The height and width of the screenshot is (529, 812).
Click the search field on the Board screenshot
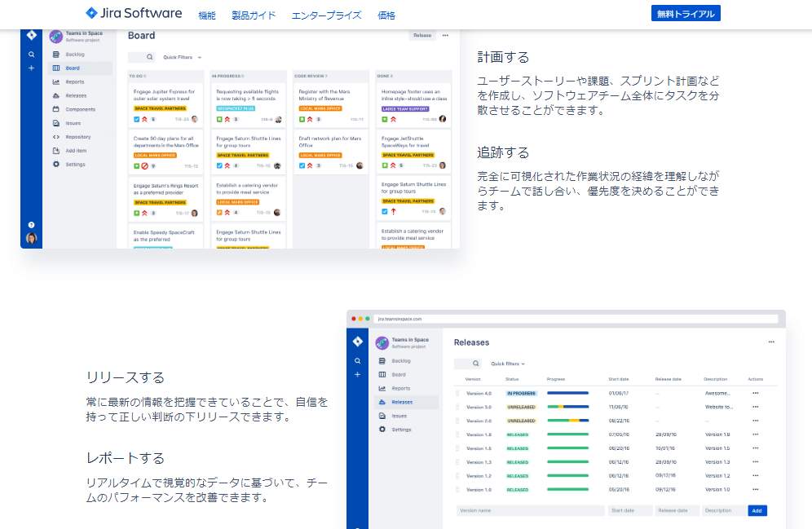point(141,57)
